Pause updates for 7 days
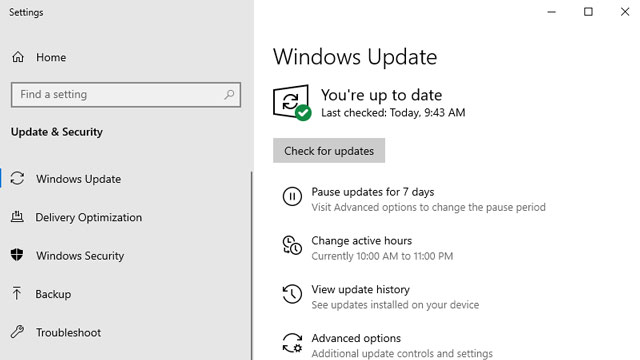The width and height of the screenshot is (640, 360). pyautogui.click(x=373, y=192)
